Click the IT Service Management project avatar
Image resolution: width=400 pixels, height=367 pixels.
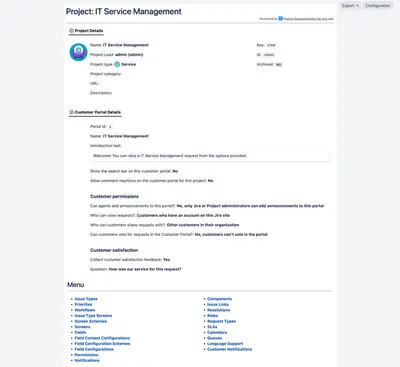coord(78,52)
